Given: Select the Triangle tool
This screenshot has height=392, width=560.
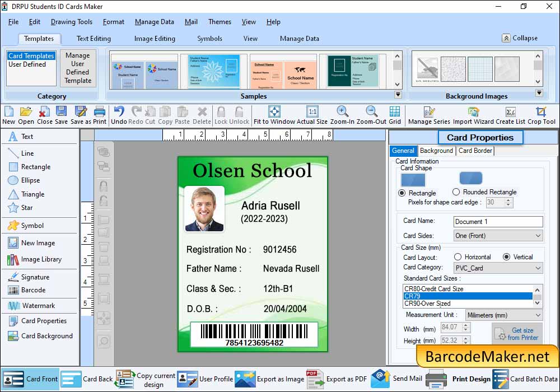Looking at the screenshot, I should pos(26,194).
